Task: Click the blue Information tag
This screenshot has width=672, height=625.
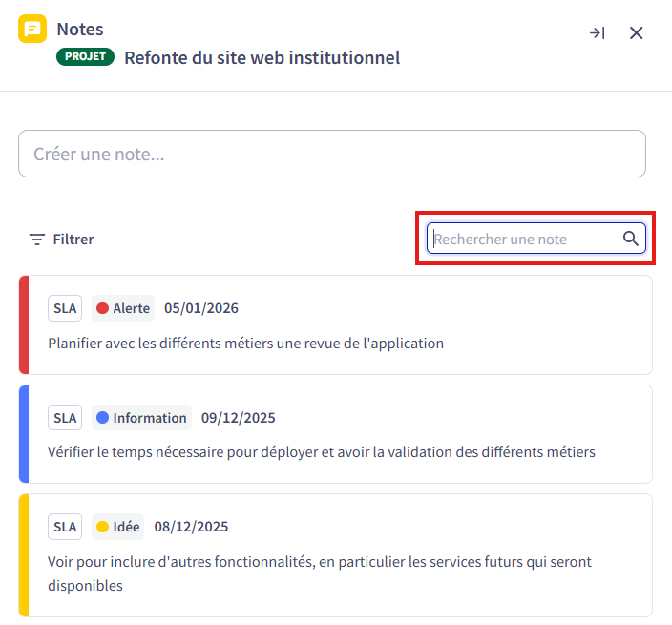Action: click(x=141, y=418)
